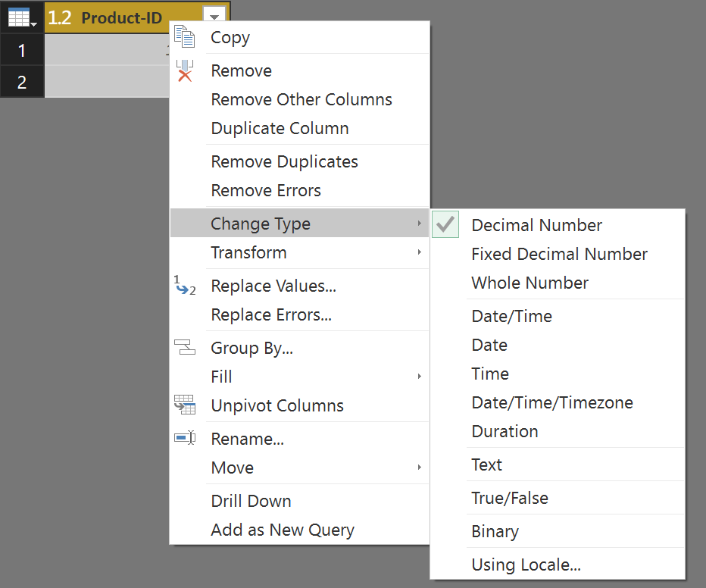Click the Remove column icon with red X
Screen dimensions: 706x588
tap(185, 70)
